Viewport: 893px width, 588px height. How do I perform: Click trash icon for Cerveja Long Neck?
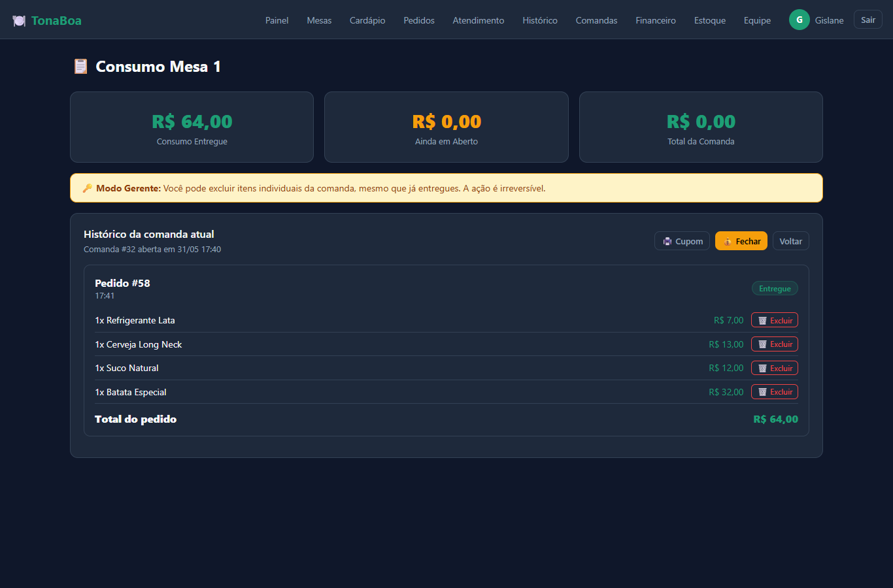click(x=762, y=344)
